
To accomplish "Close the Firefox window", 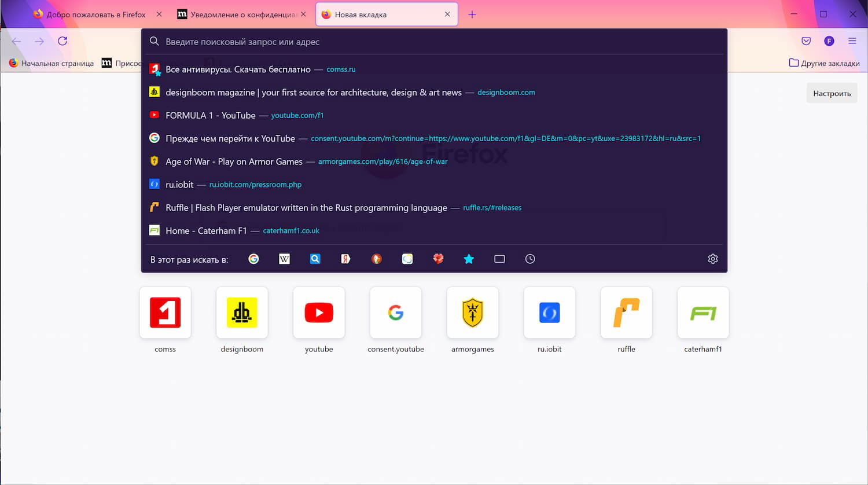I will coord(852,14).
